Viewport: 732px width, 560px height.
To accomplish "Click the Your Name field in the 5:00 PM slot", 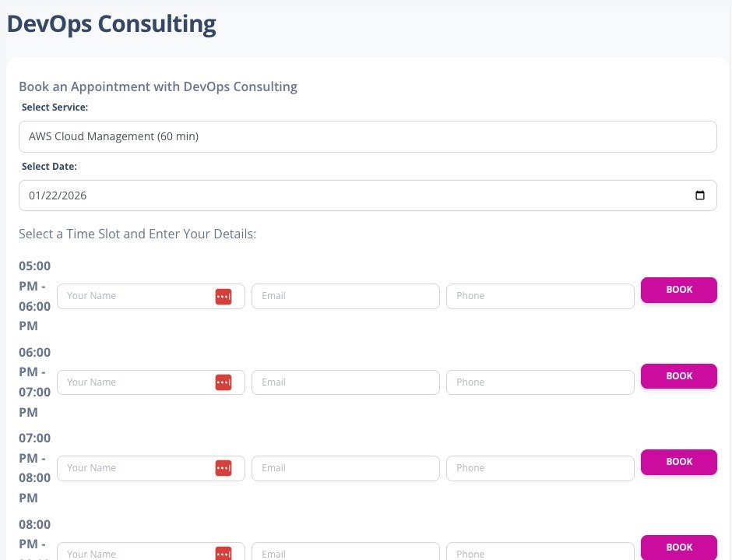I will (132, 296).
